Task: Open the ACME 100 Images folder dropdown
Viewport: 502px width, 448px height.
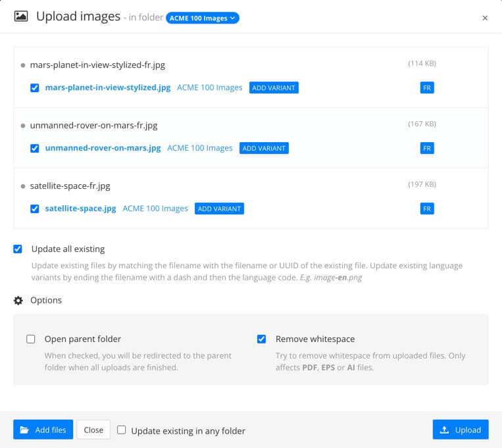Action: coord(203,18)
